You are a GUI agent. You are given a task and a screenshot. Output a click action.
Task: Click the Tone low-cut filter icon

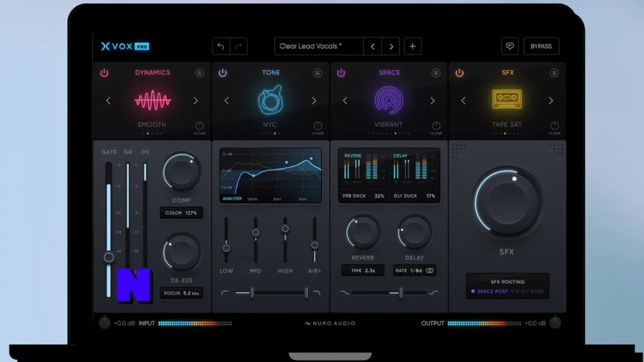pyautogui.click(x=225, y=293)
